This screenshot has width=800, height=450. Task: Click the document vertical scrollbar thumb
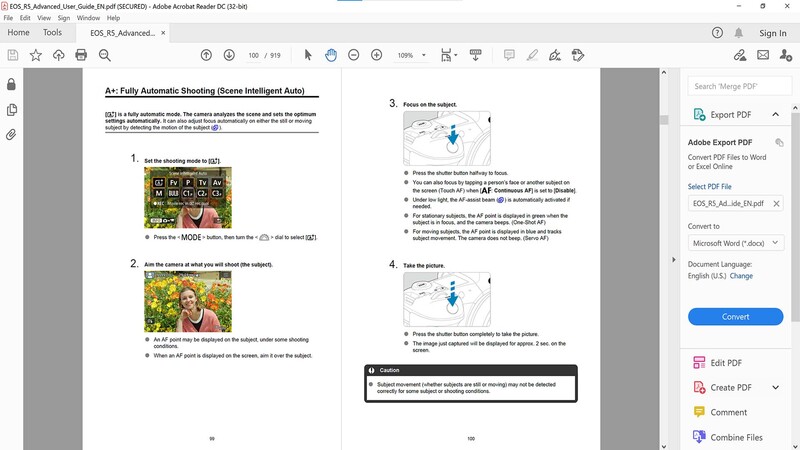[664, 120]
